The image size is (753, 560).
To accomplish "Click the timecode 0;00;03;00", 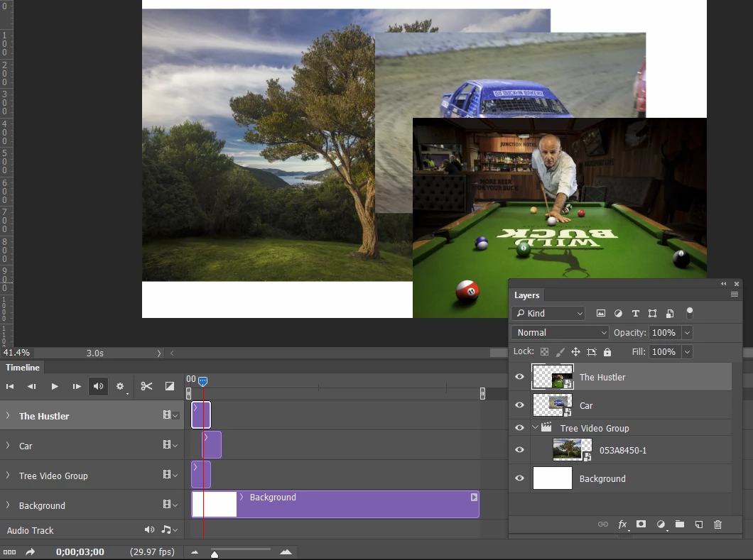I will 80,552.
